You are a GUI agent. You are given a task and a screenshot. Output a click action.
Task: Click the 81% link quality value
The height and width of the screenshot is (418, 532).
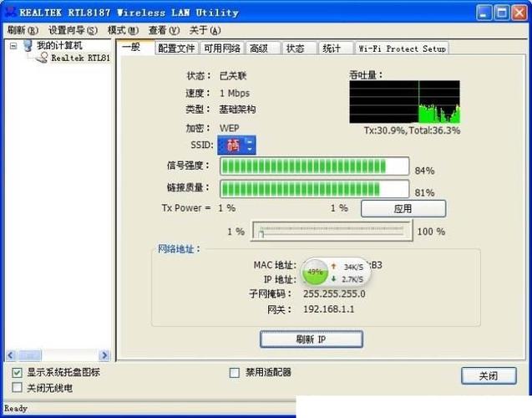[x=424, y=193]
